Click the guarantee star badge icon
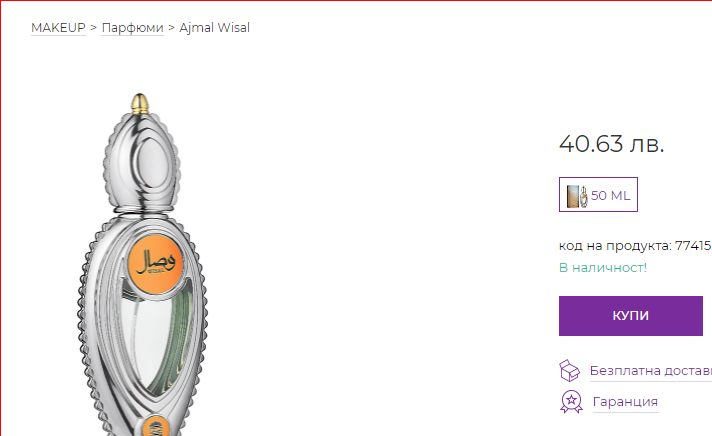Screen dimensions: 712x436 (571, 402)
